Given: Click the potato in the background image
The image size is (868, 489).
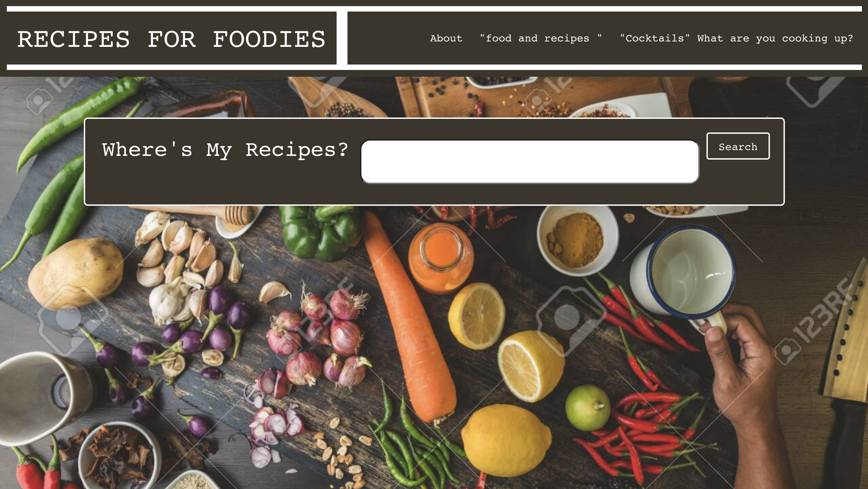Looking at the screenshot, I should click(75, 273).
